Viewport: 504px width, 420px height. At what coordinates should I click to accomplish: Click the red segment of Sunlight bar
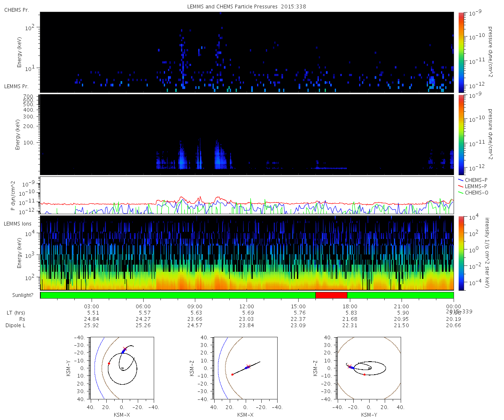[331, 295]
